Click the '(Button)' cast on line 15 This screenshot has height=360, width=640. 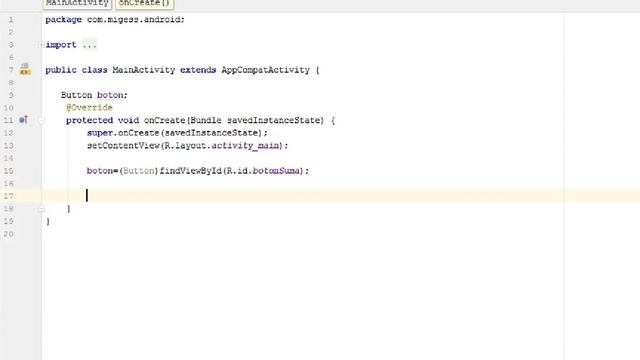[139, 171]
